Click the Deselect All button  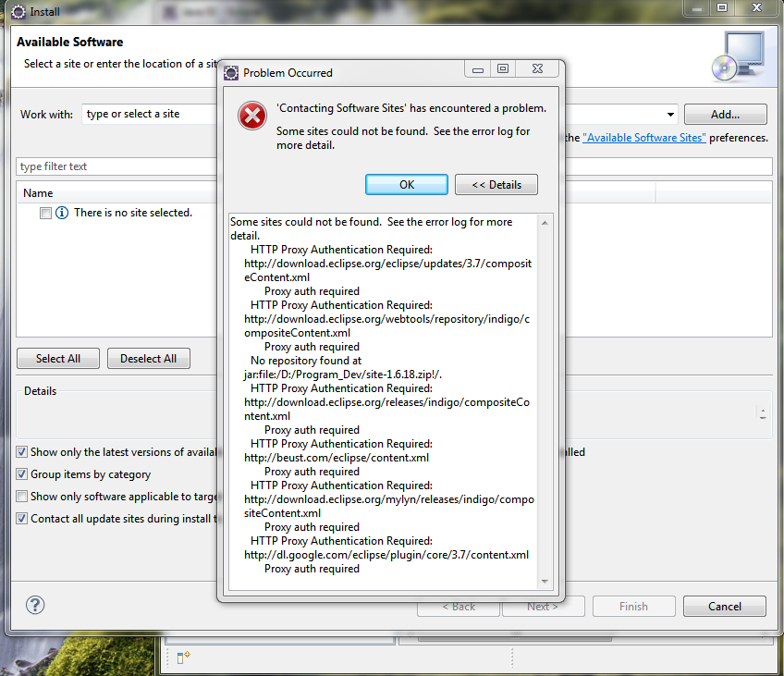[x=149, y=359]
